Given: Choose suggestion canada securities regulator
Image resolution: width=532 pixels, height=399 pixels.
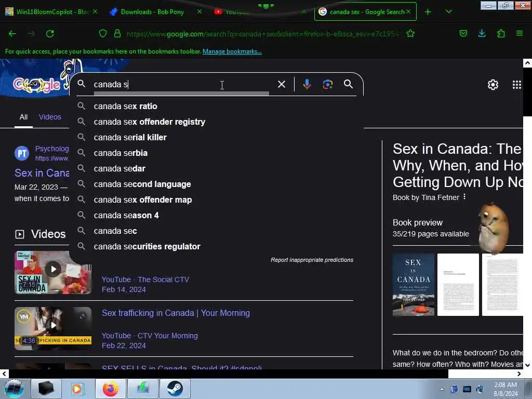Looking at the screenshot, I should pyautogui.click(x=216, y=247).
